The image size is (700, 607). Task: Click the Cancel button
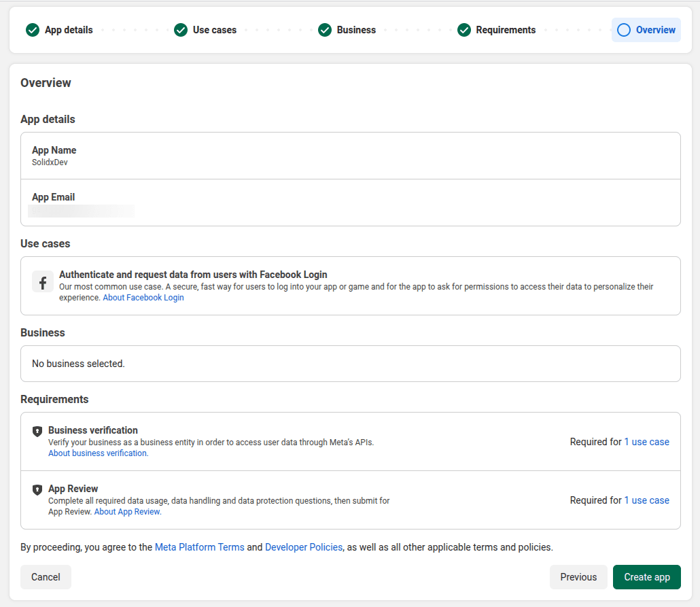tap(46, 577)
